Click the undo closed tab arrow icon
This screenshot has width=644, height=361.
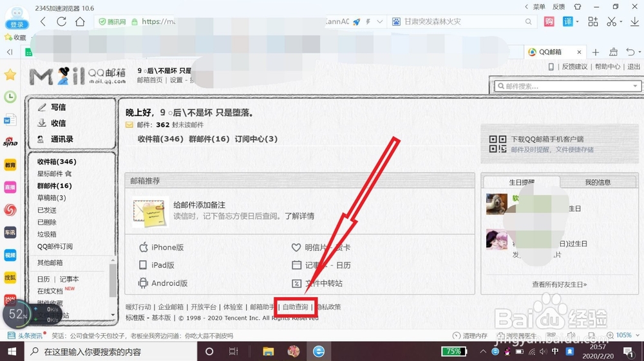pyautogui.click(x=630, y=51)
